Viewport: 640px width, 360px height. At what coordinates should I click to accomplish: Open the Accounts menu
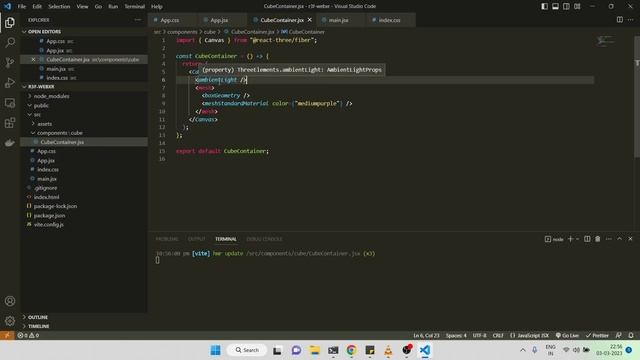10,301
